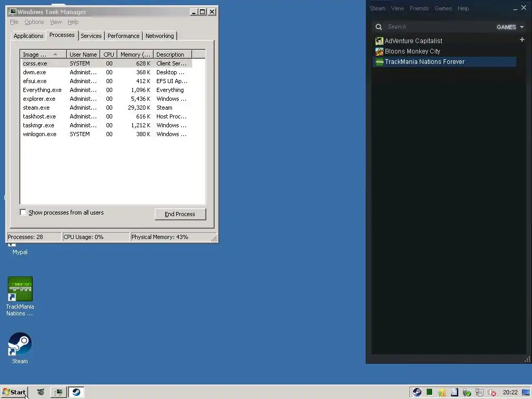This screenshot has width=532, height=399.
Task: Select the Everything.exe process row
Action: [107, 90]
